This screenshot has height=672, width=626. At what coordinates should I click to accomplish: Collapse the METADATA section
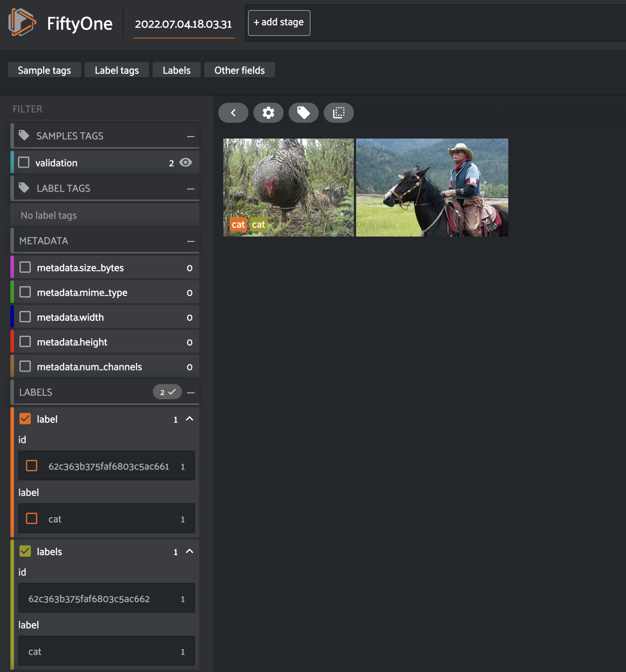[x=191, y=241]
